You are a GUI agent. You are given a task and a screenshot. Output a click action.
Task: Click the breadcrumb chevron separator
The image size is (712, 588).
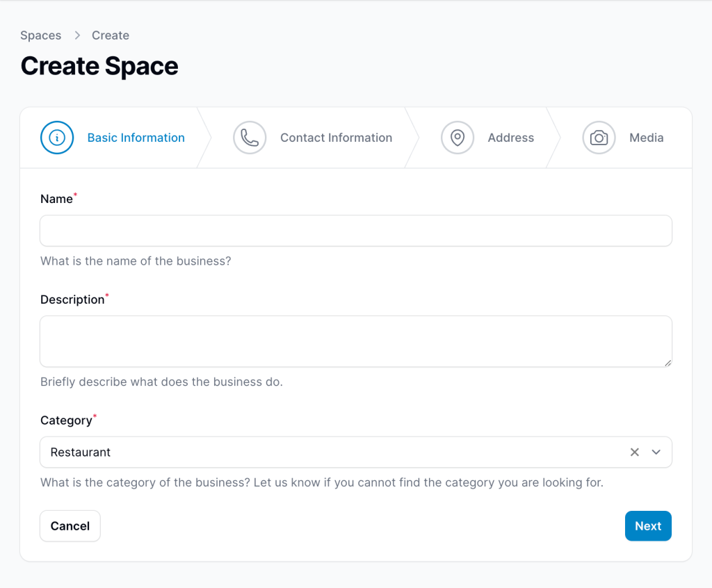click(x=77, y=35)
